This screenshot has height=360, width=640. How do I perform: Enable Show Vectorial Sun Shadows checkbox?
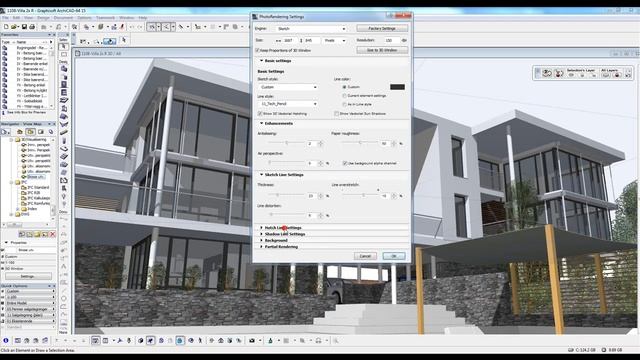[336, 113]
